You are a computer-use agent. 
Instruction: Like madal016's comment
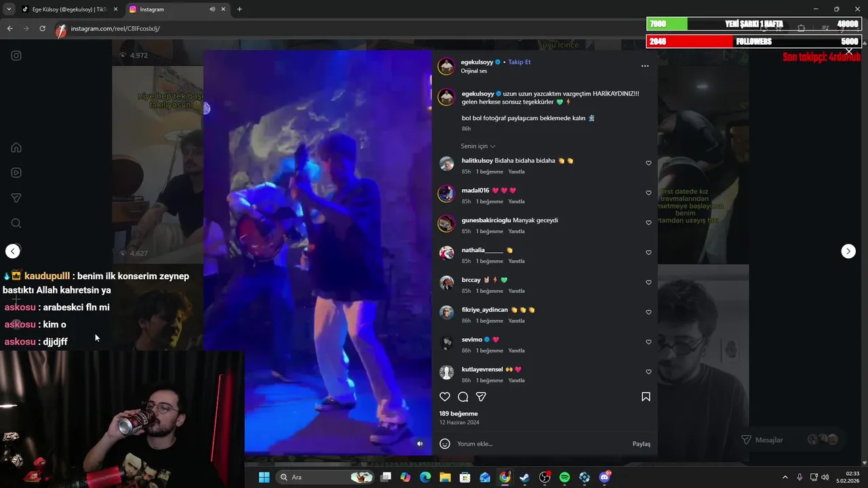[x=648, y=193]
